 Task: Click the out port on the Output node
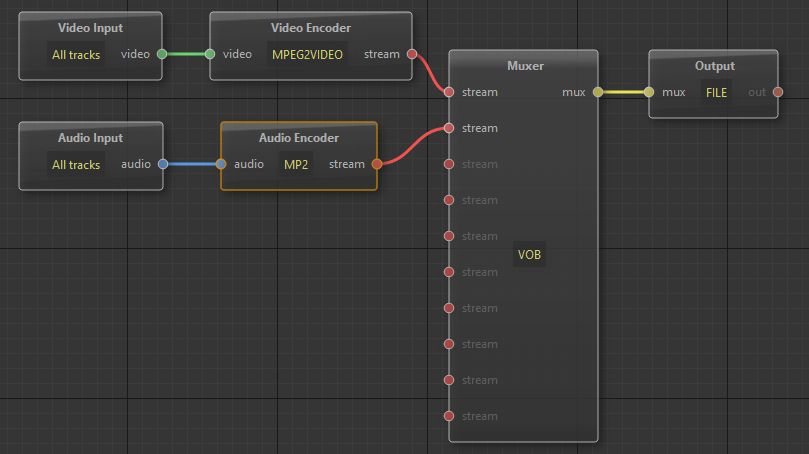pyautogui.click(x=778, y=92)
